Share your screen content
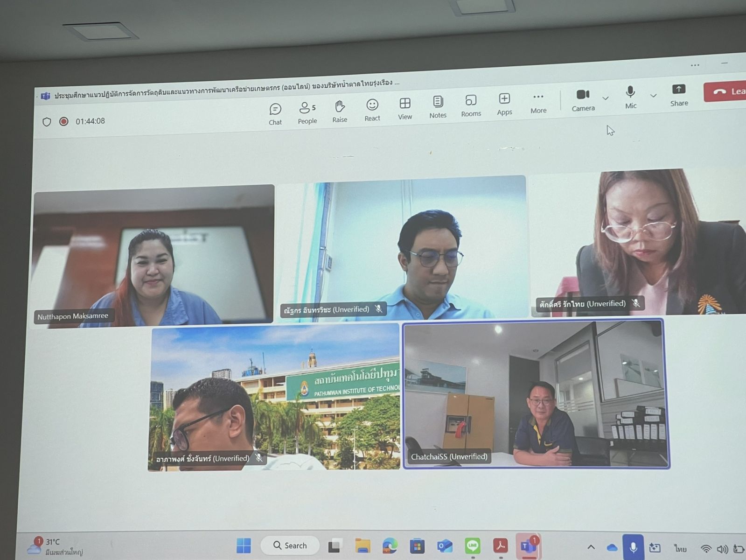 [x=679, y=94]
